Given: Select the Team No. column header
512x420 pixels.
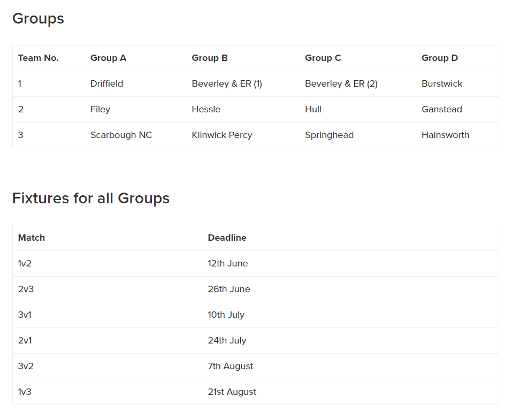Looking at the screenshot, I should point(38,58).
